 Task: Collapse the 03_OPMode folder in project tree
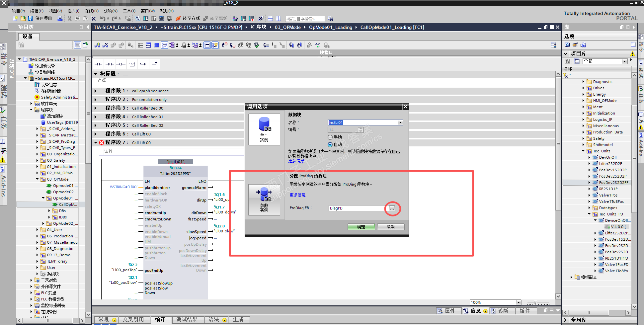click(x=37, y=179)
